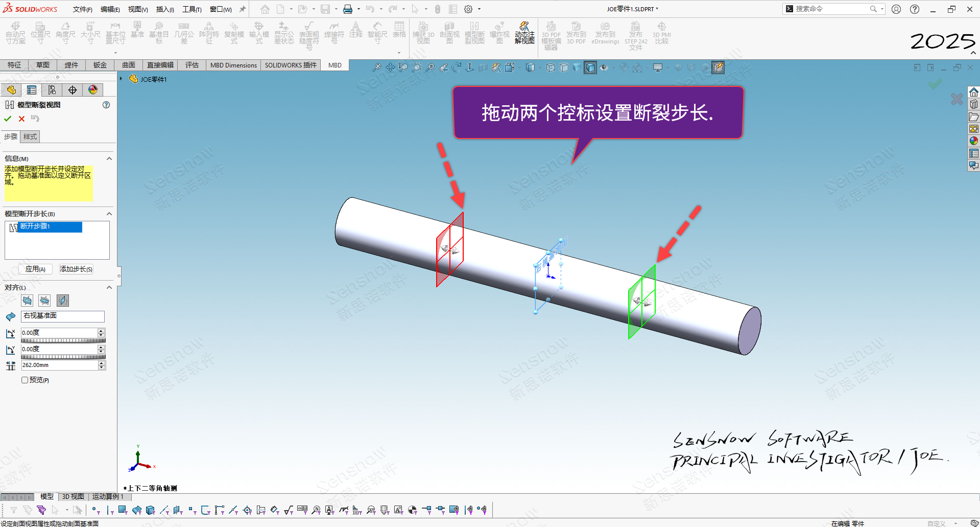The height and width of the screenshot is (527, 980).
Task: Collapse the 对齐 alignment section
Action: (109, 288)
